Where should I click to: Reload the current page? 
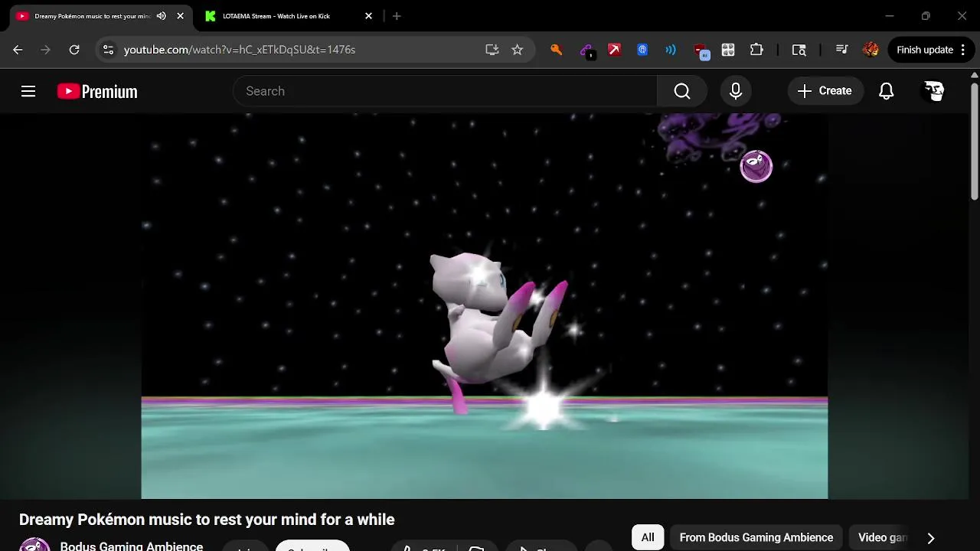click(74, 50)
